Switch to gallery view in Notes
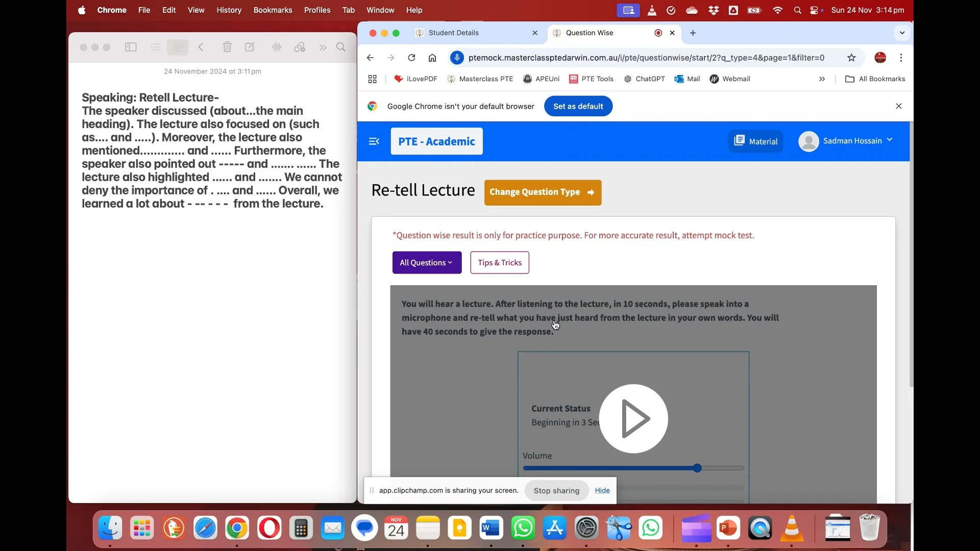 tap(177, 47)
